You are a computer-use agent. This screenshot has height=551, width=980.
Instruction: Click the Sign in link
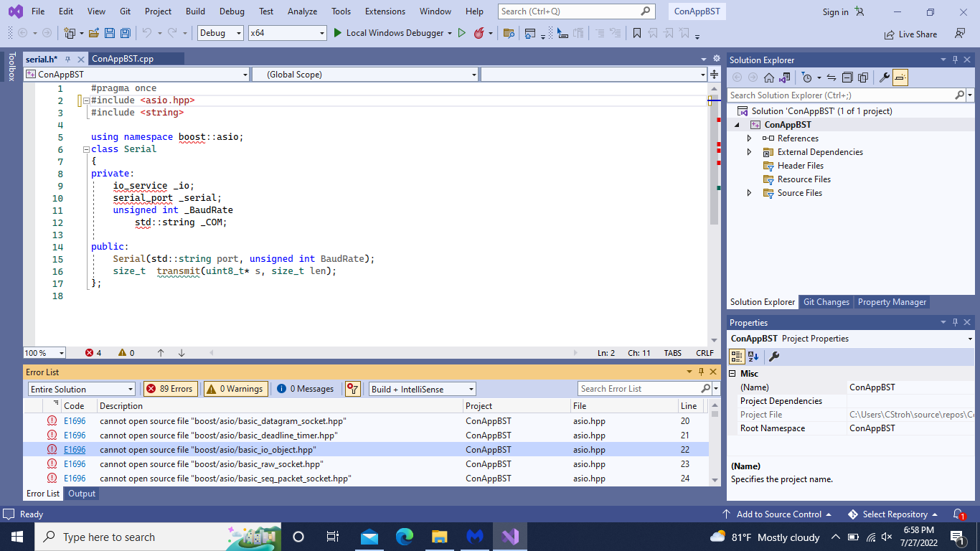835,12
